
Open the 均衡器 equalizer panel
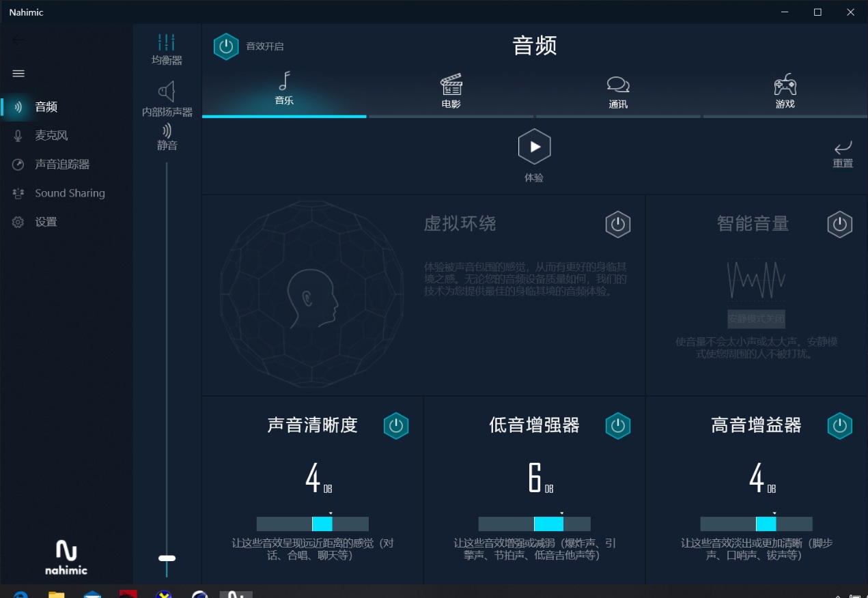pos(166,46)
